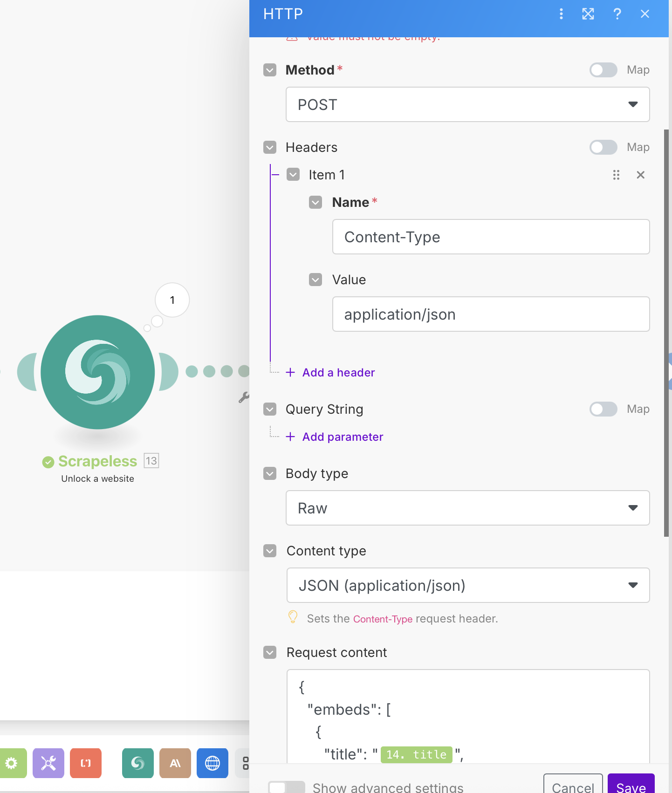Toggle the Map switch for Method
This screenshot has height=793, width=672.
click(x=603, y=70)
